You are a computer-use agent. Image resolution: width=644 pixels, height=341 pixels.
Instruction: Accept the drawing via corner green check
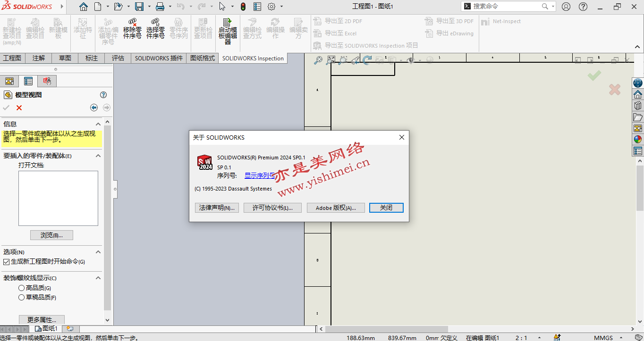pos(594,75)
